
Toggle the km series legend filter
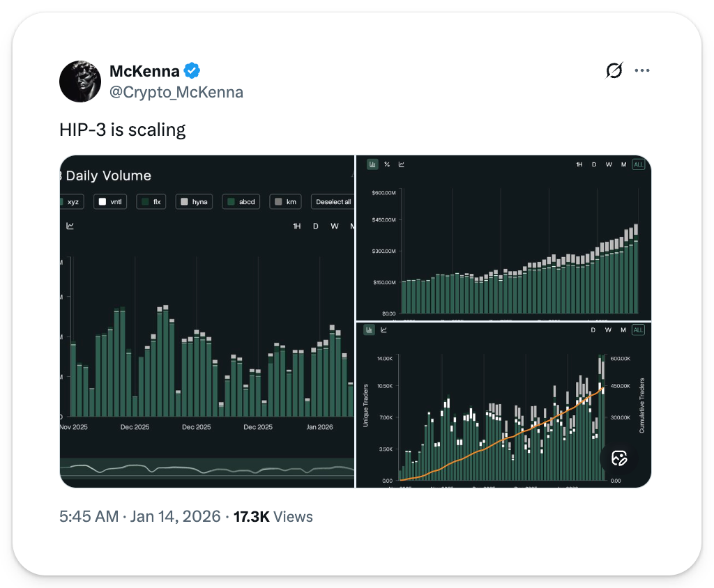coord(285,202)
